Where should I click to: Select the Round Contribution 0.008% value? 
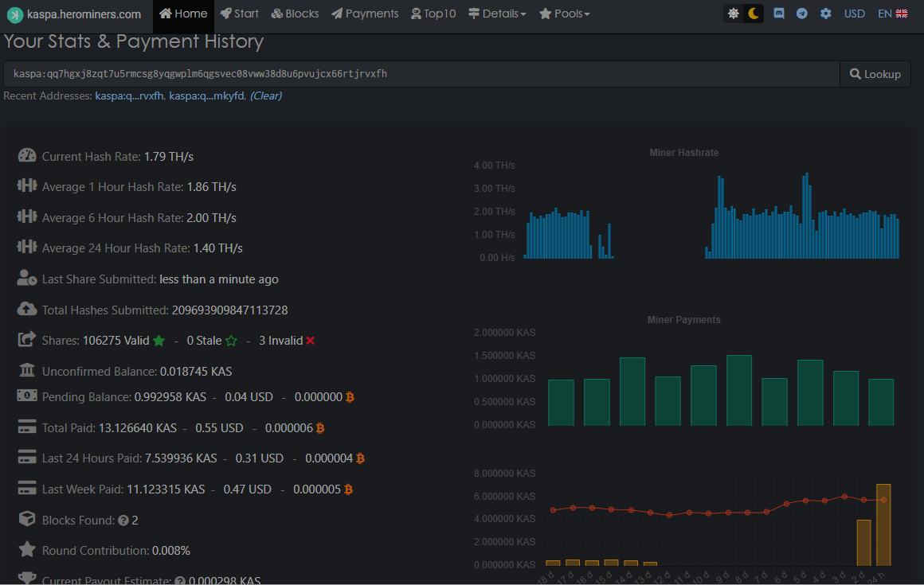pos(171,551)
